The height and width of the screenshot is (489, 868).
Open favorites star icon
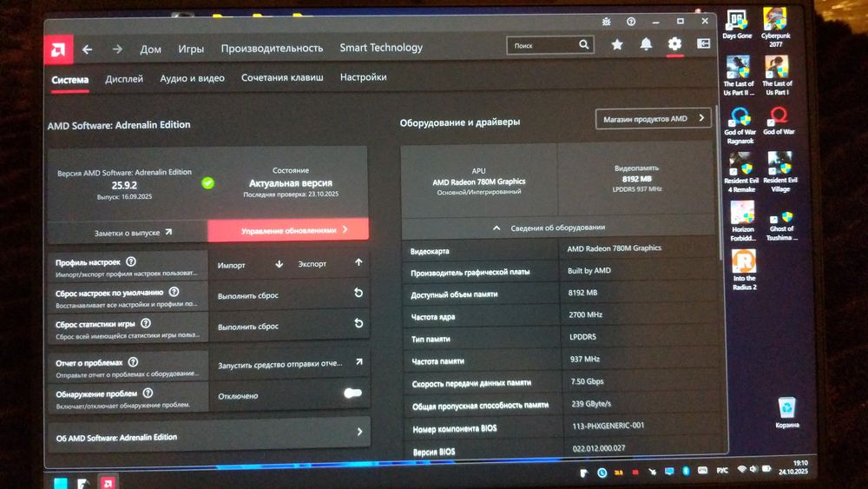(x=617, y=44)
